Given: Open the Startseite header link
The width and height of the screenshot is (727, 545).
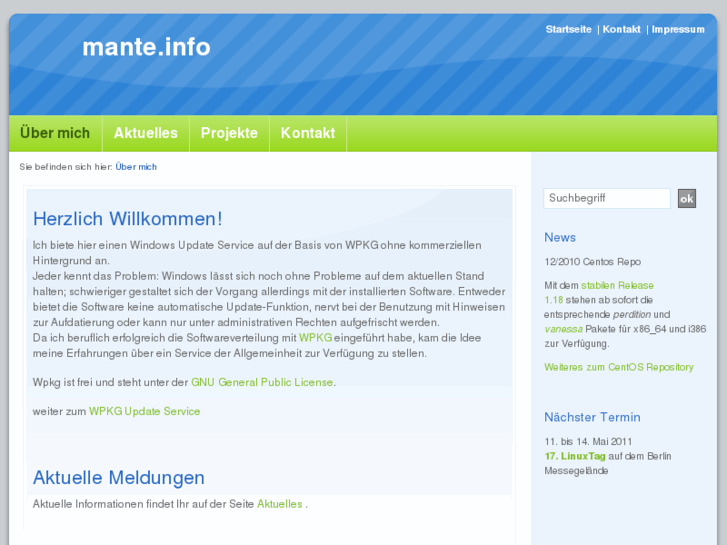Looking at the screenshot, I should click(x=568, y=29).
